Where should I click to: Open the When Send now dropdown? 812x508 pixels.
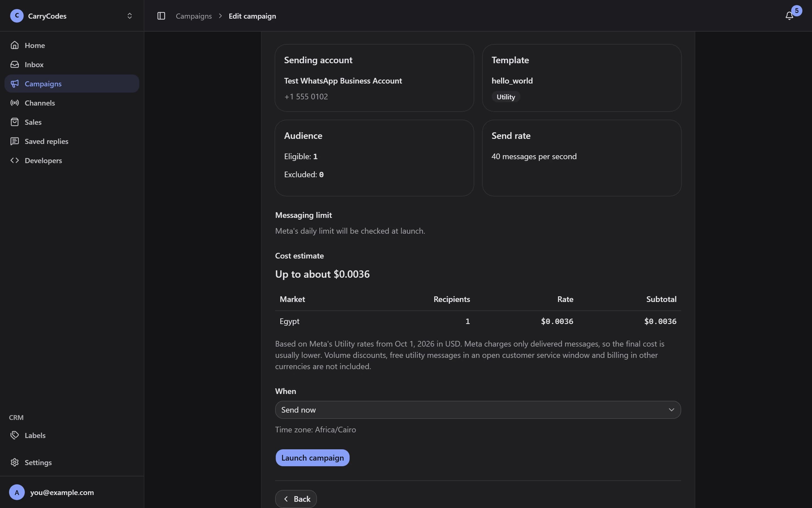click(x=478, y=410)
